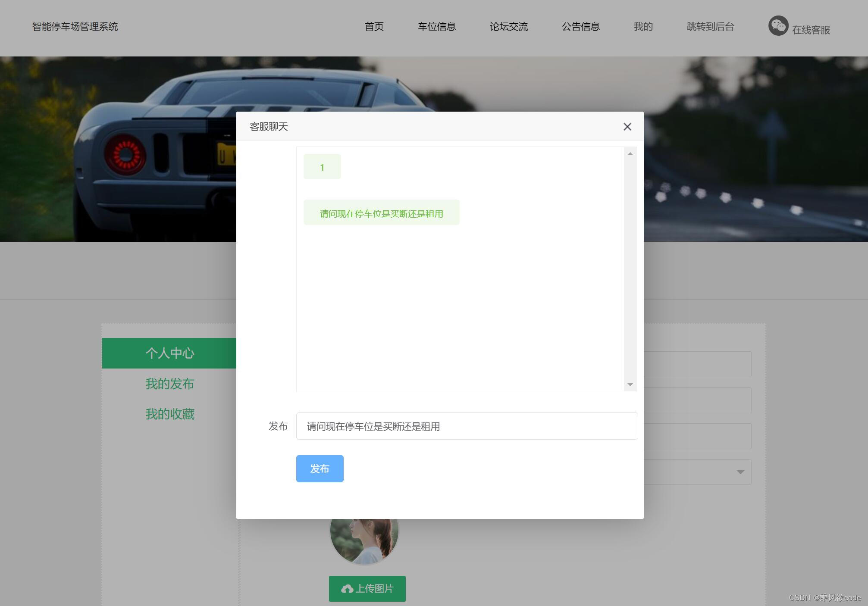This screenshot has width=868, height=606.
Task: Select the 个人中心 sidebar tab
Action: [x=169, y=353]
